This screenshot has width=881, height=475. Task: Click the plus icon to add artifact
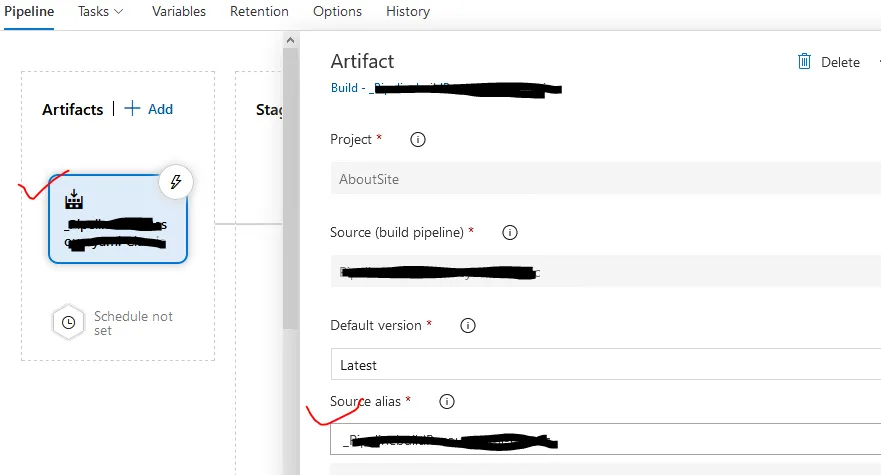coord(132,109)
